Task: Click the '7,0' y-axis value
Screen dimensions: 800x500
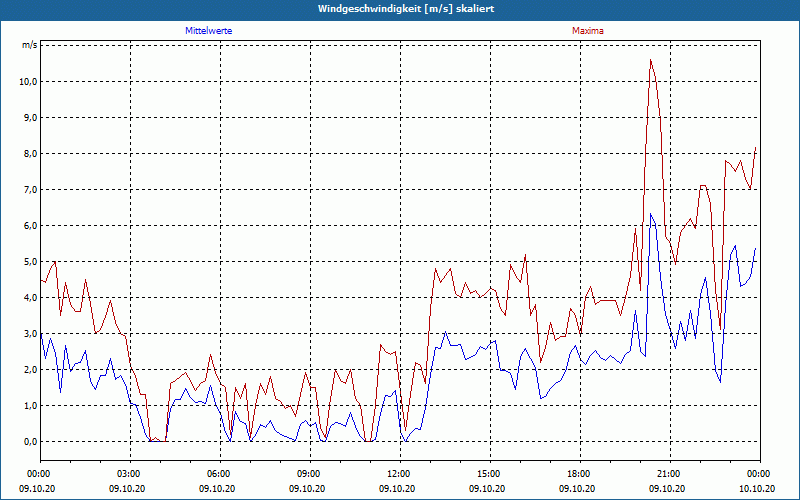Action: [x=30, y=190]
